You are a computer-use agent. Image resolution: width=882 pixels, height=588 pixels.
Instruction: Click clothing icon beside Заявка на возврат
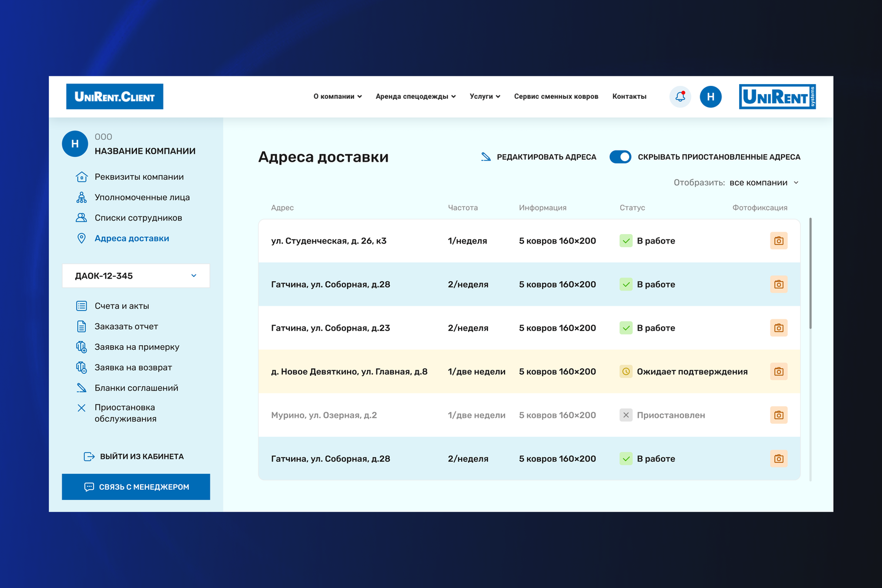point(82,367)
